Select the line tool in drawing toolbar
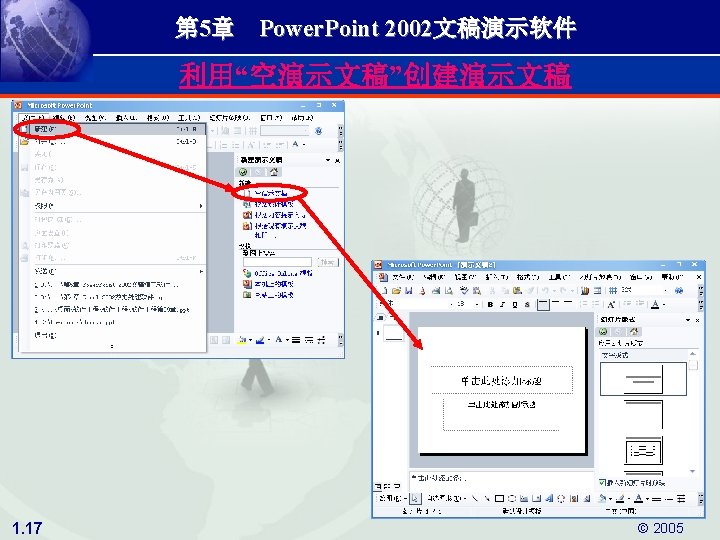The height and width of the screenshot is (540, 720). (475, 498)
